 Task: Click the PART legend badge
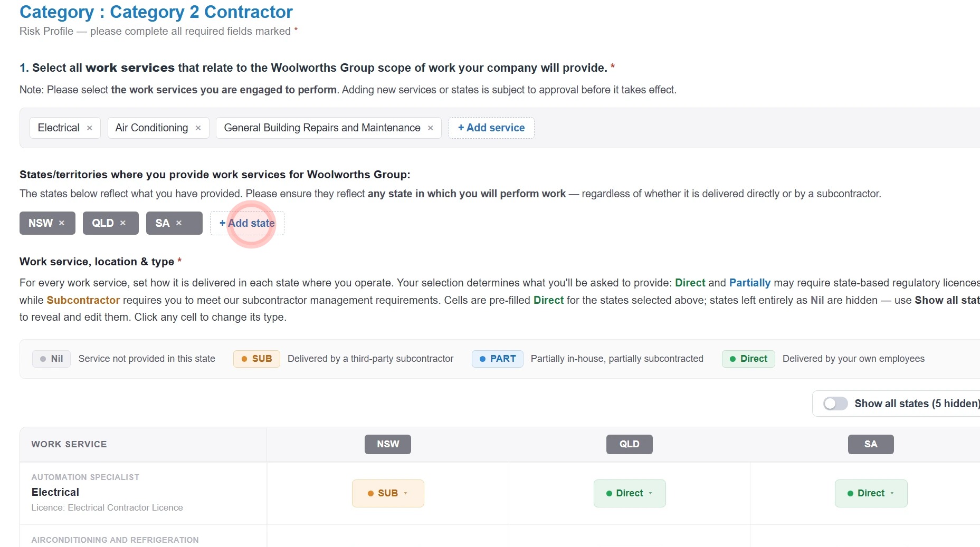[497, 359]
